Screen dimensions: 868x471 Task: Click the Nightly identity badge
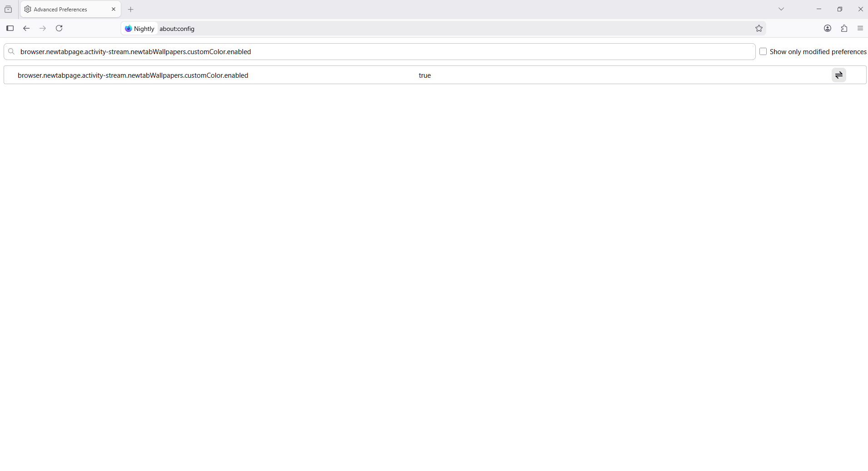pyautogui.click(x=140, y=28)
